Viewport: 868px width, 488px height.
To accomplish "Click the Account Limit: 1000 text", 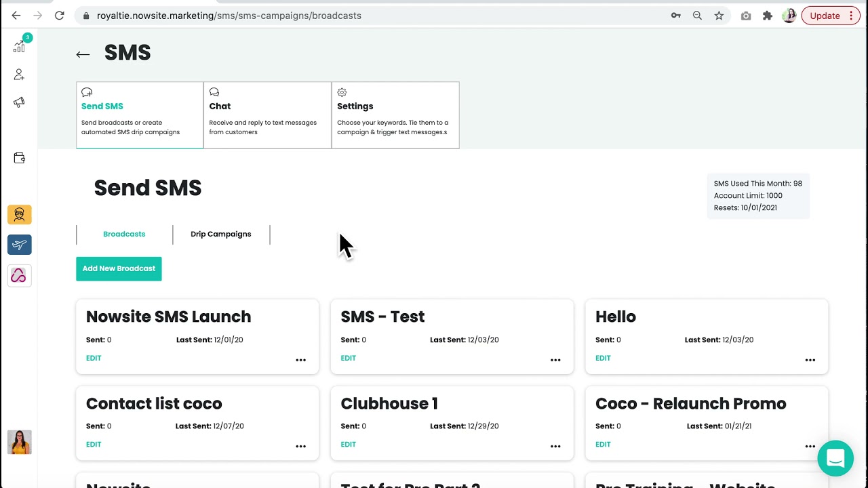I will (748, 196).
